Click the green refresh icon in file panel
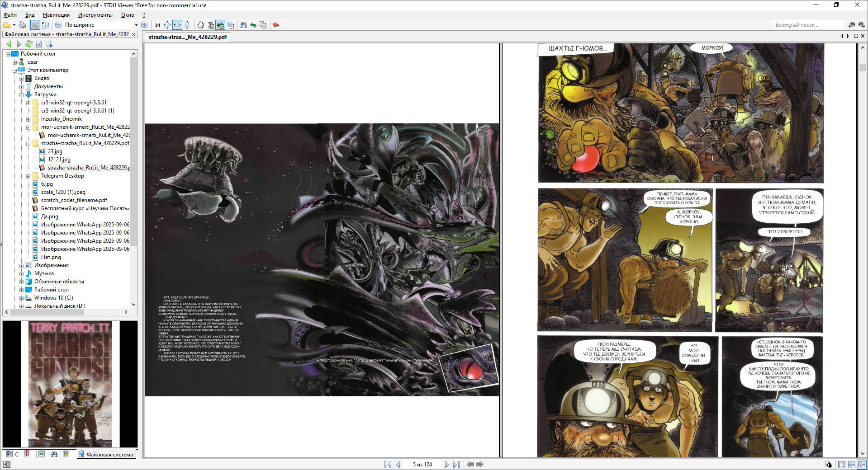The image size is (868, 470). tap(29, 44)
